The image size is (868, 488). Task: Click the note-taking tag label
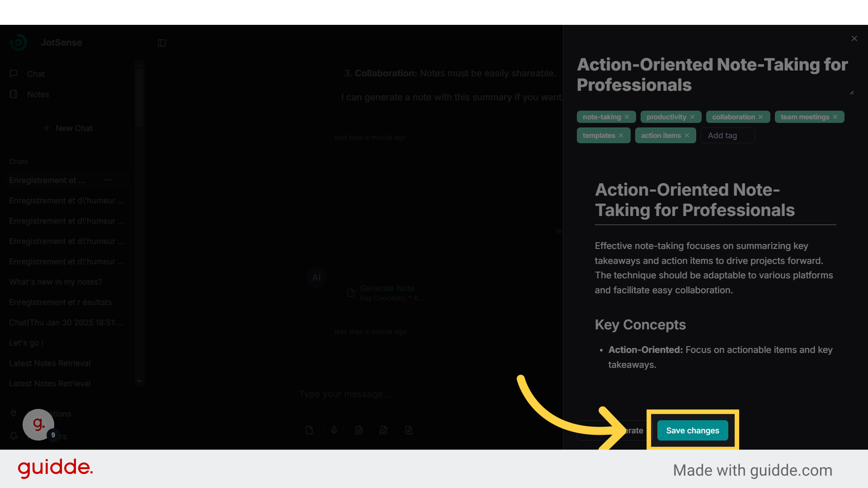click(x=602, y=117)
